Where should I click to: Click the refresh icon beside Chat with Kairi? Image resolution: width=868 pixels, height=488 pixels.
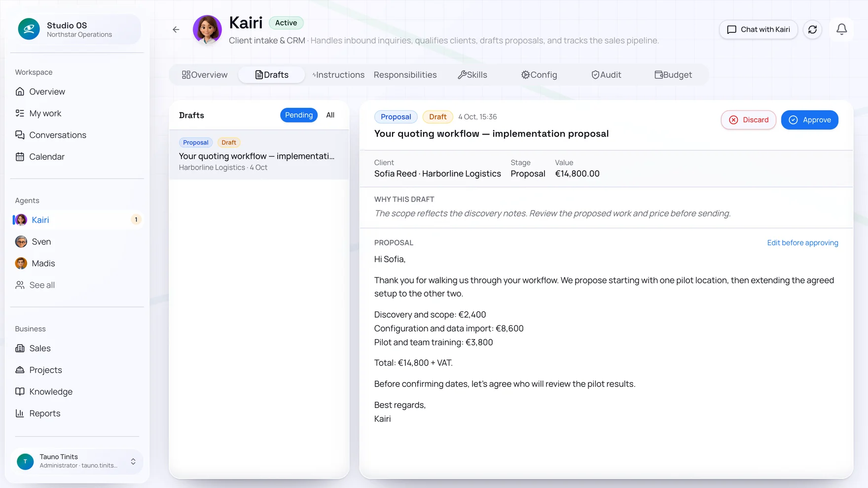point(812,30)
